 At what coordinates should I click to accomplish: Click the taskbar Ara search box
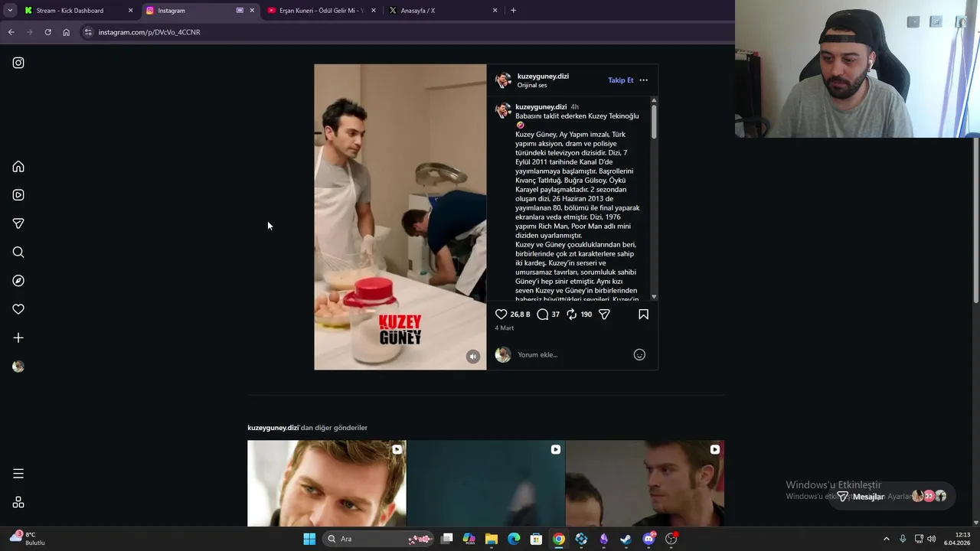(377, 539)
